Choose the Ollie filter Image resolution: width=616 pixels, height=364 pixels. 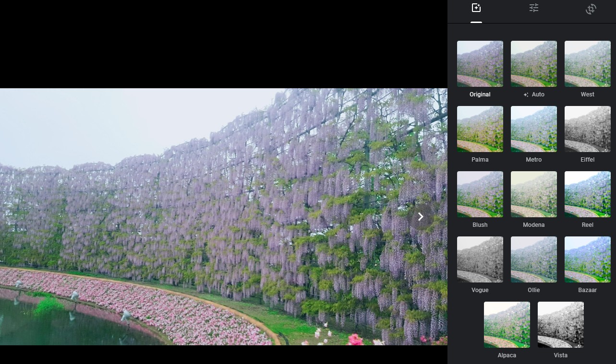coord(533,259)
